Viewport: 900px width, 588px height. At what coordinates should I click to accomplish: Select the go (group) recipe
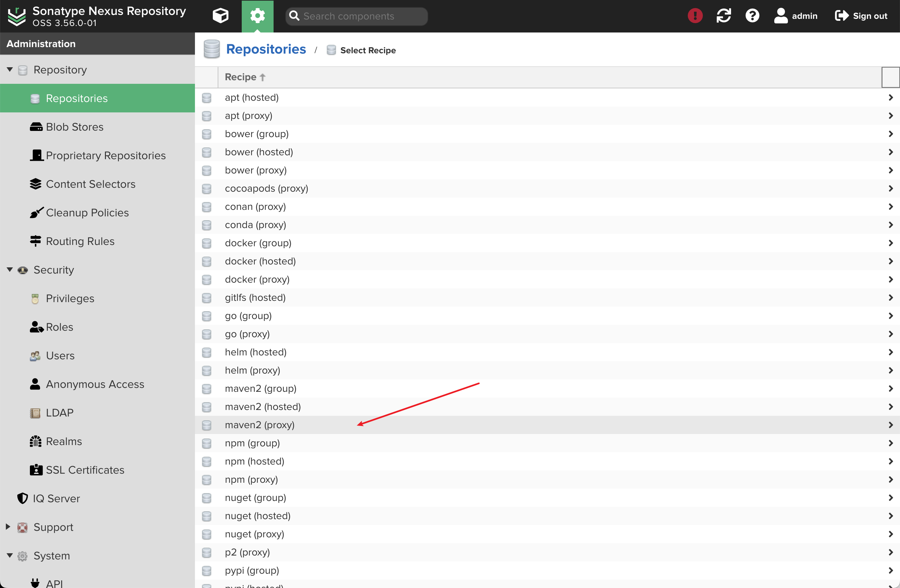[x=547, y=316]
